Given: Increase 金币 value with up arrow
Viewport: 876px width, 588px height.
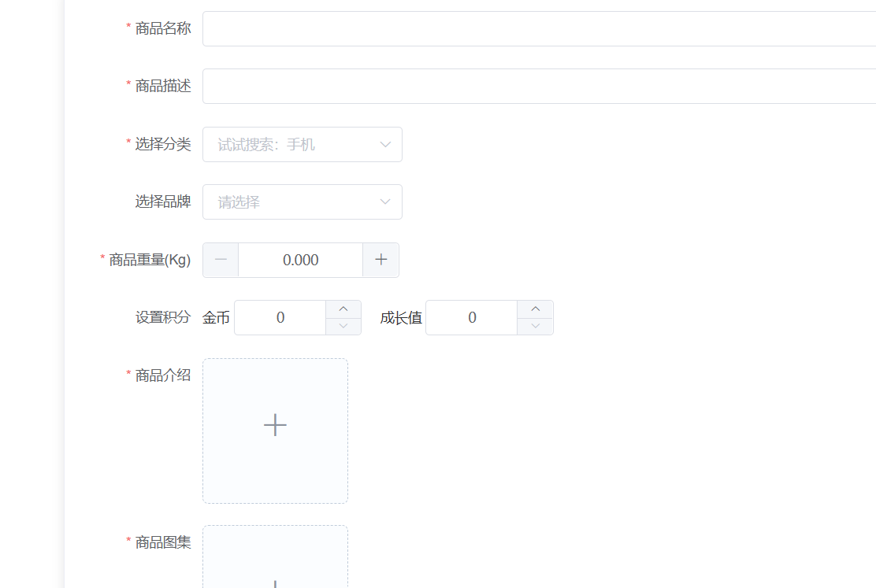Looking at the screenshot, I should pos(343,309).
